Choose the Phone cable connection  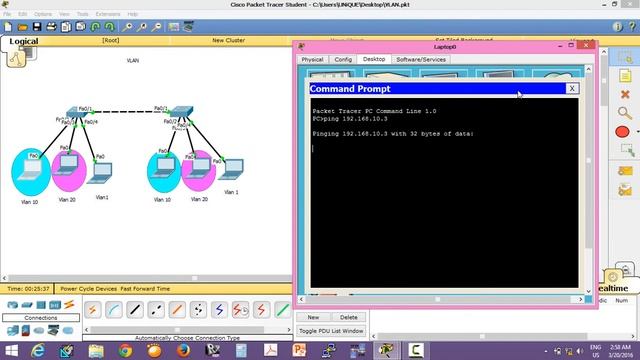pos(198,310)
